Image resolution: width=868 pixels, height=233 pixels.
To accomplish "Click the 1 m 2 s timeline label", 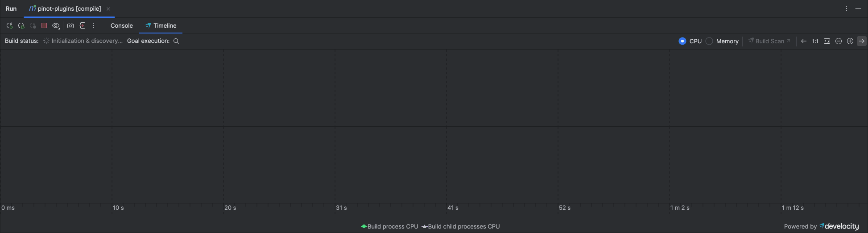I will point(680,208).
